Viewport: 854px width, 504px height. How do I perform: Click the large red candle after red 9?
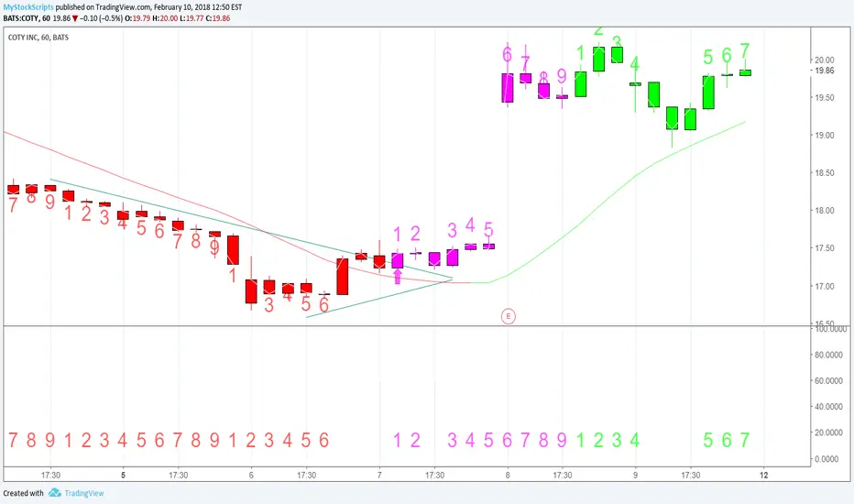tap(233, 249)
